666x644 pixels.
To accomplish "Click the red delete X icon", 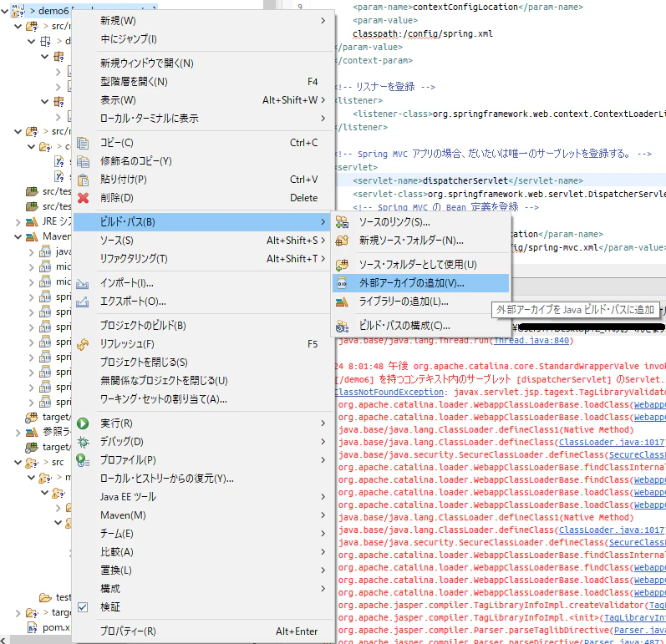I will click(83, 198).
